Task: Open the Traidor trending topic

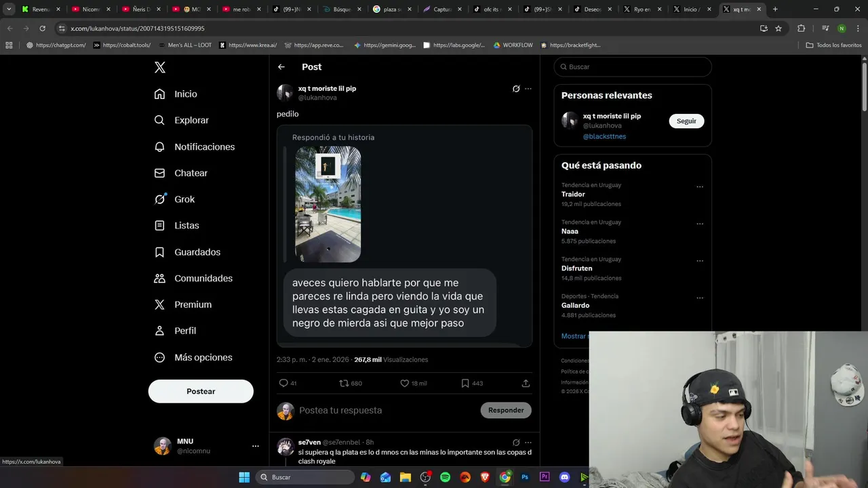Action: pyautogui.click(x=573, y=195)
